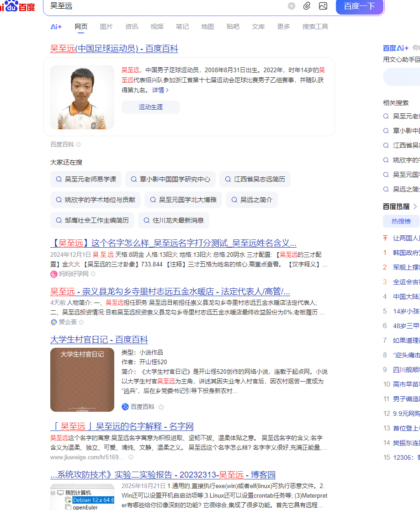Switch to the 资讯 tab
Screen dimensions: 420x510
tap(132, 27)
